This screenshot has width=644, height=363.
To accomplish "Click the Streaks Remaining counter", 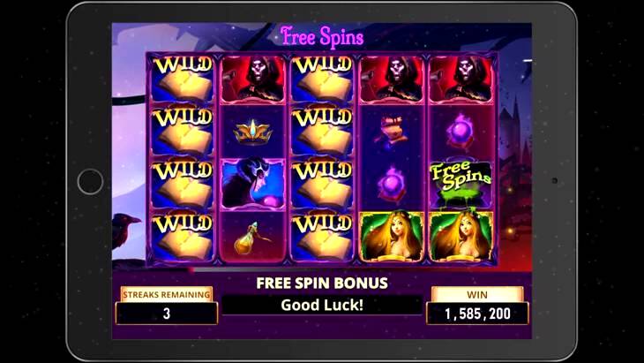I will [167, 314].
